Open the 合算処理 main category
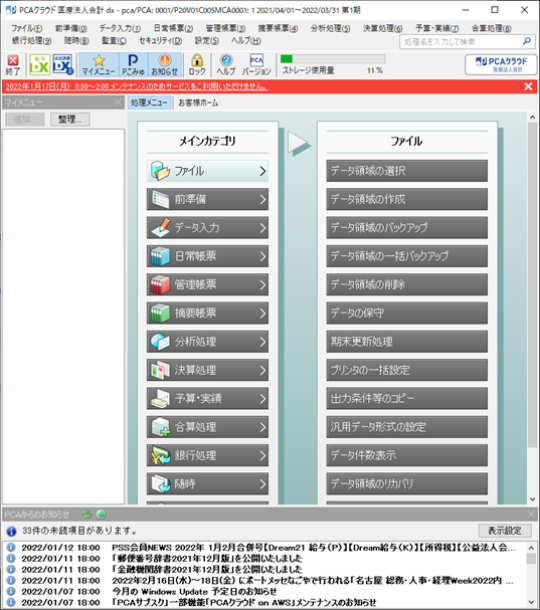Image resolution: width=540 pixels, height=610 pixels. [x=208, y=427]
